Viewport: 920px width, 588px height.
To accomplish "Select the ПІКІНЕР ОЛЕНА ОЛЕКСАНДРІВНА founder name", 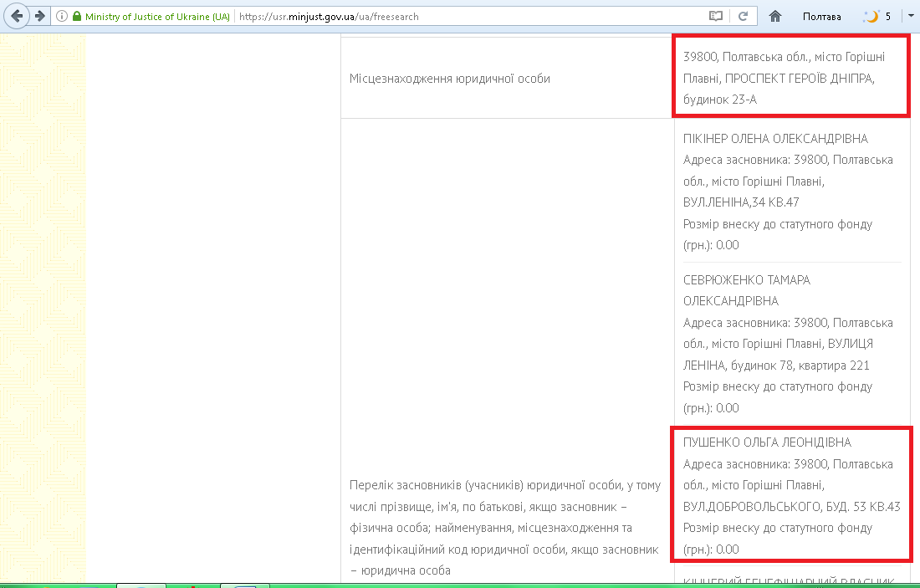I will (x=775, y=139).
